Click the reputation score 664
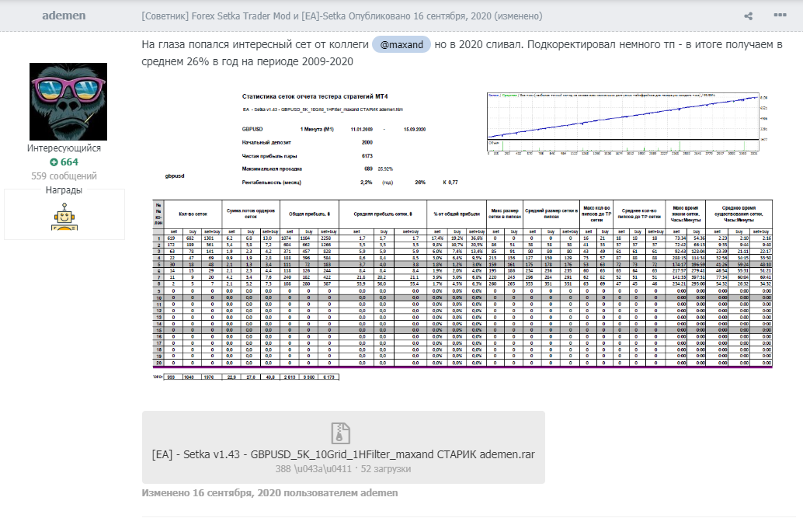This screenshot has width=803, height=532. (69, 162)
